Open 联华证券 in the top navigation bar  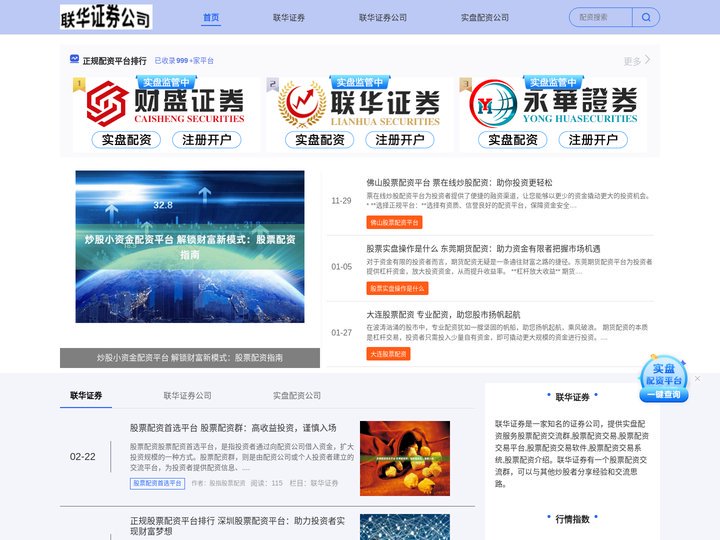[288, 17]
